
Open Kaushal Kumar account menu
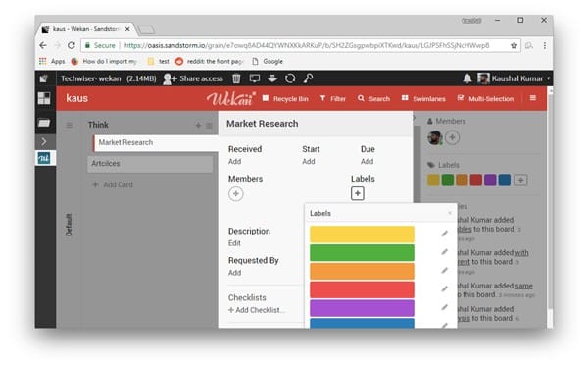point(514,78)
